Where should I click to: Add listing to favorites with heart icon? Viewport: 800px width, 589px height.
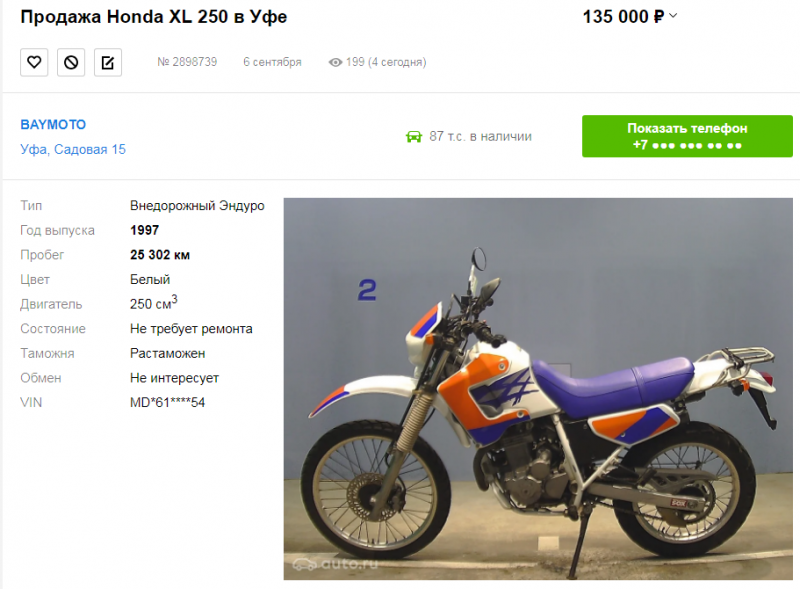[34, 62]
